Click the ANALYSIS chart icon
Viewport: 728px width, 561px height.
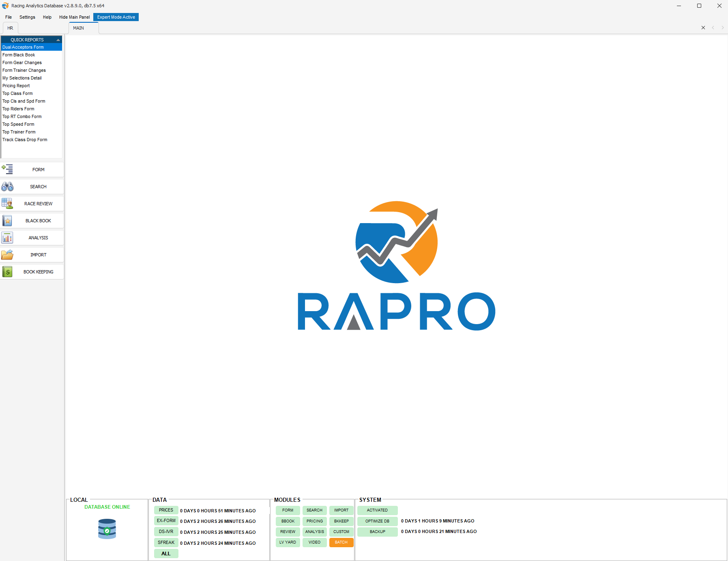(x=7, y=238)
